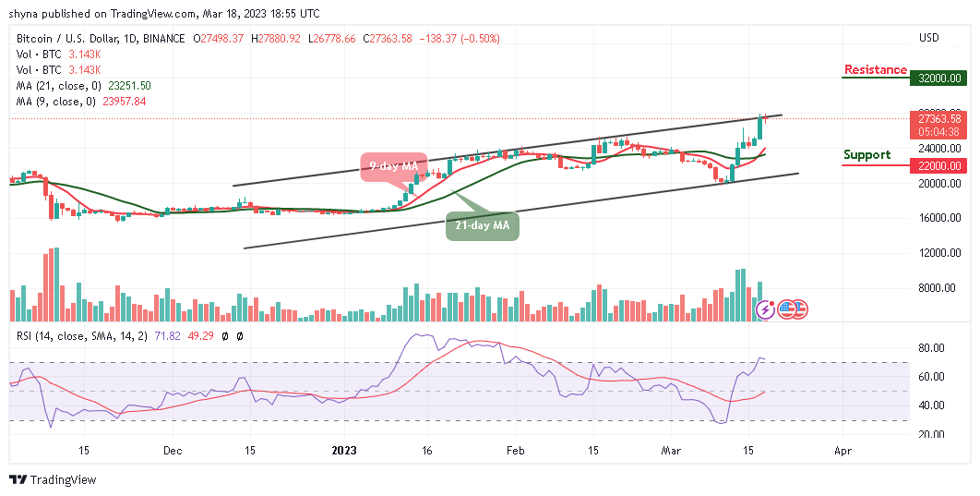
Task: Click the left US flag event icon
Action: (x=786, y=309)
